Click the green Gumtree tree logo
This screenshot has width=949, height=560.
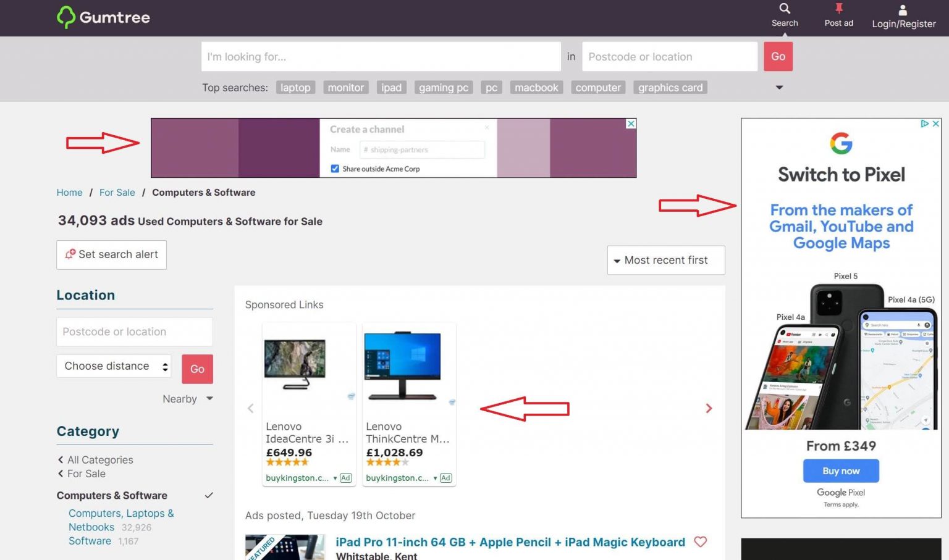coord(67,17)
